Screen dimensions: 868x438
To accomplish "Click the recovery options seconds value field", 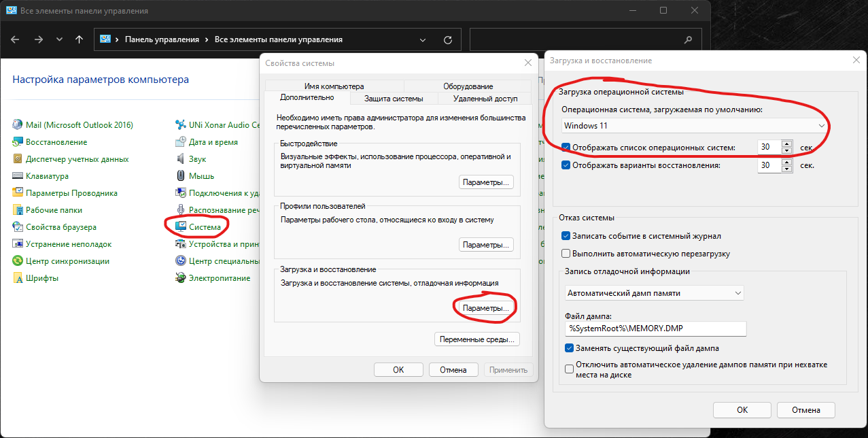I will [769, 165].
